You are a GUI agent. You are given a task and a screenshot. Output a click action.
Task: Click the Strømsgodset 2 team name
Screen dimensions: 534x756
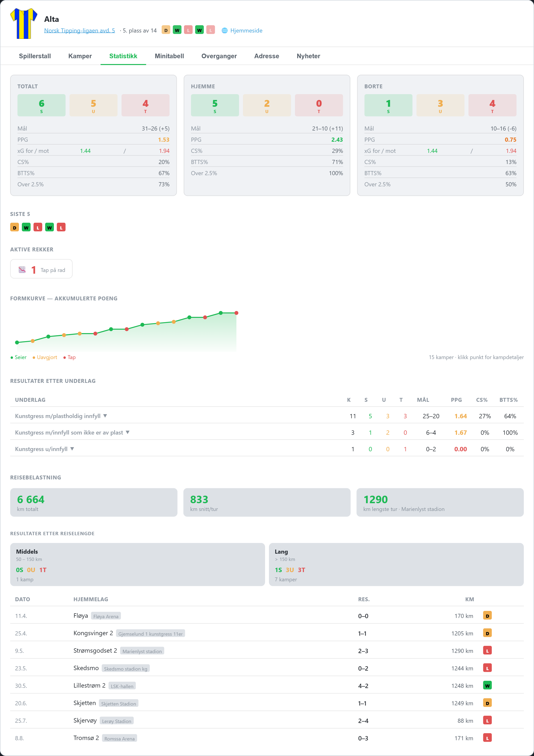coord(95,650)
